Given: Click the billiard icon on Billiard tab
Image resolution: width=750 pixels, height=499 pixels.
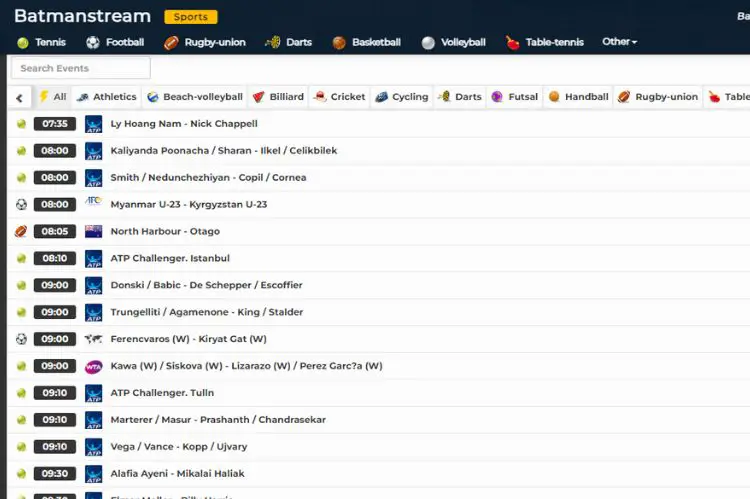Looking at the screenshot, I should point(258,97).
